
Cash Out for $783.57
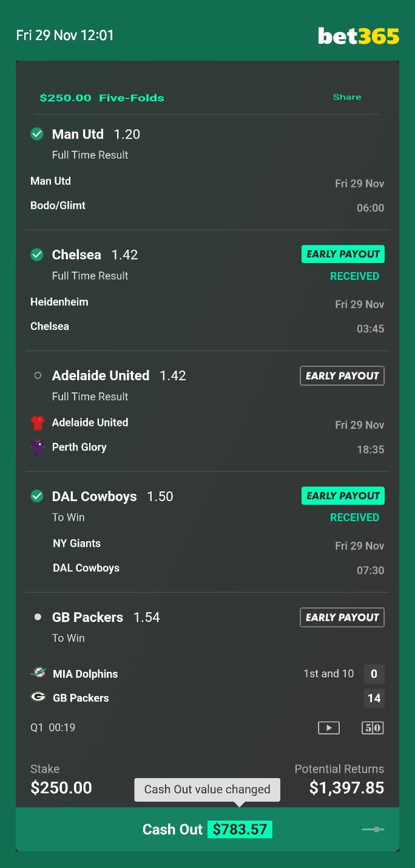coord(207,829)
